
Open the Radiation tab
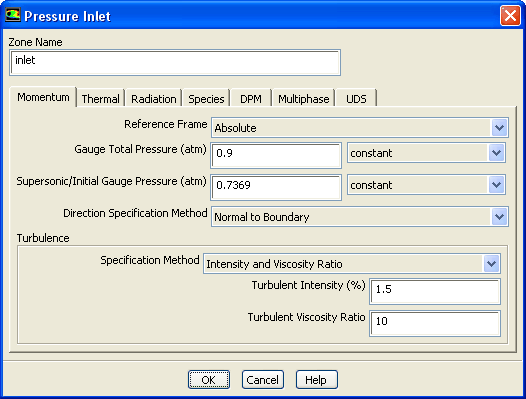point(154,99)
